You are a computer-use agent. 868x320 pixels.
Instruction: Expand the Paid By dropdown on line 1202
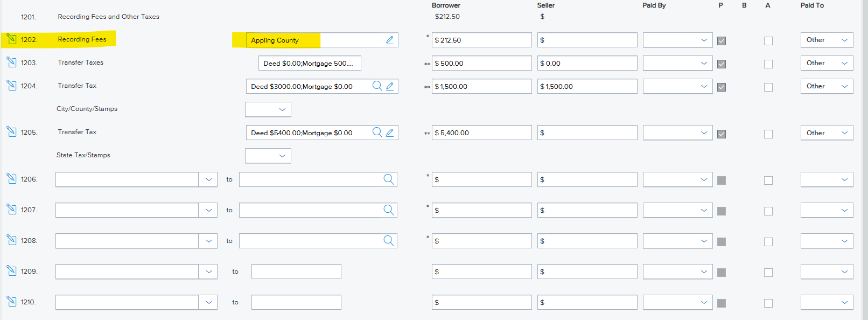point(677,40)
